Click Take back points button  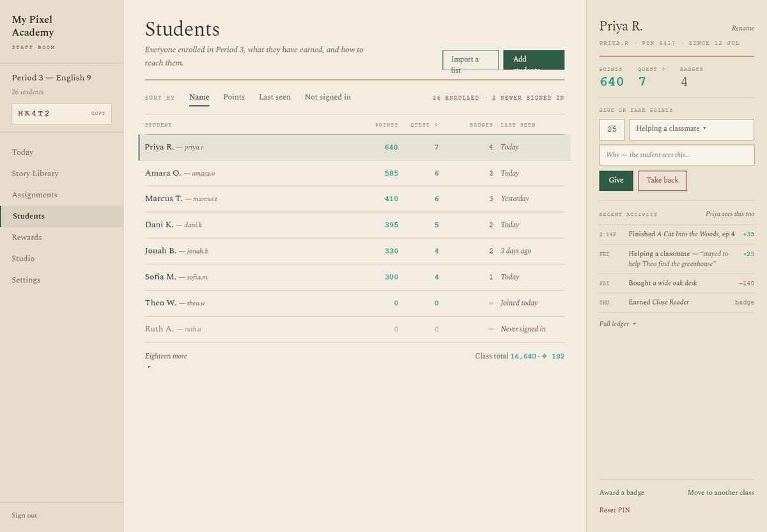[662, 181]
